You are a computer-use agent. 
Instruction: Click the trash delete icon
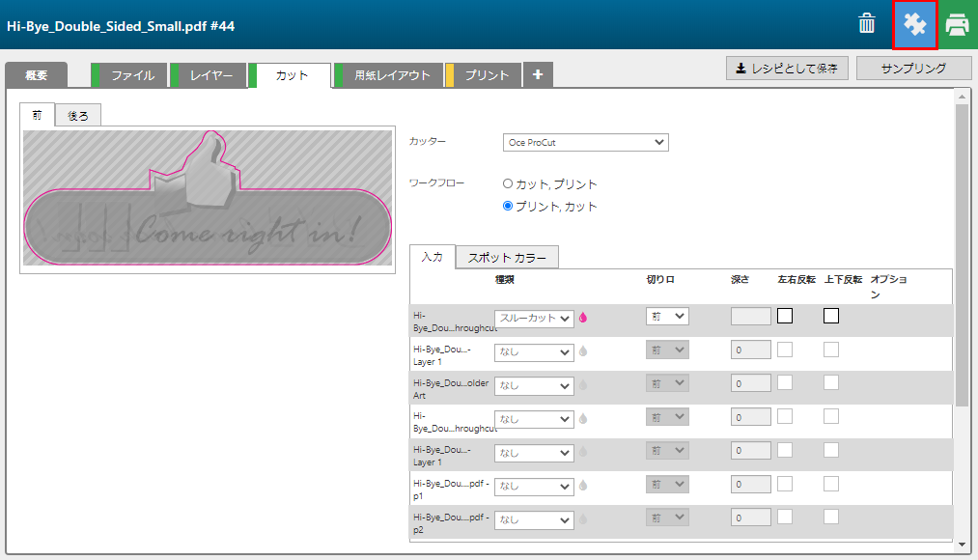point(867,24)
